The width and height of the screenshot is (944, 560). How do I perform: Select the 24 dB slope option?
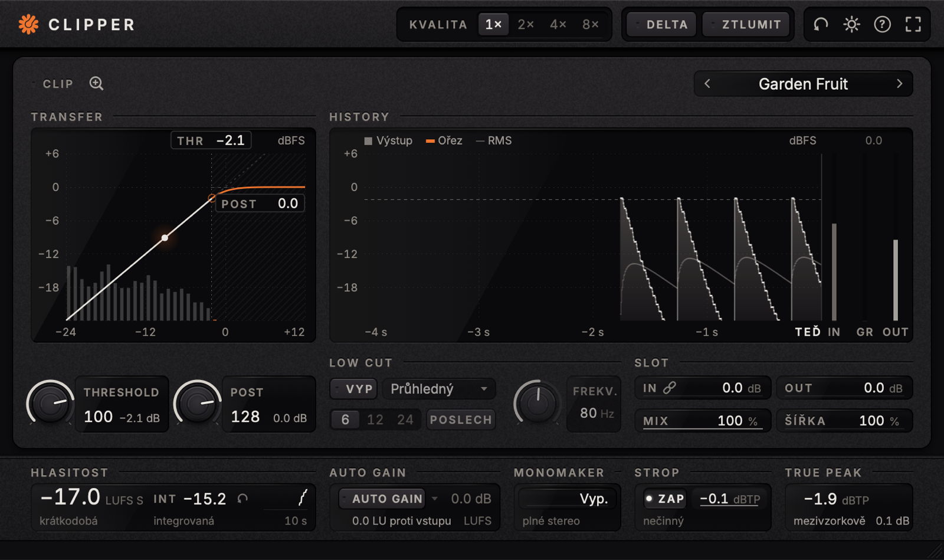tap(405, 420)
